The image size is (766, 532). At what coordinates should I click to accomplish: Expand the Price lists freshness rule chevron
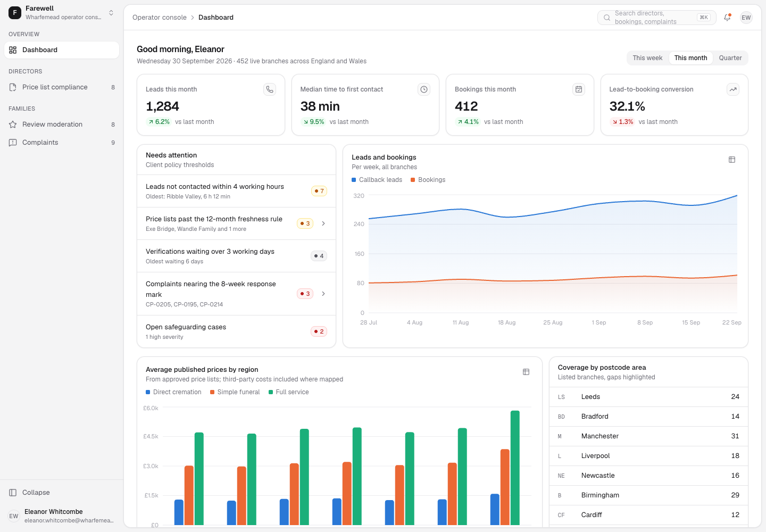coord(323,223)
